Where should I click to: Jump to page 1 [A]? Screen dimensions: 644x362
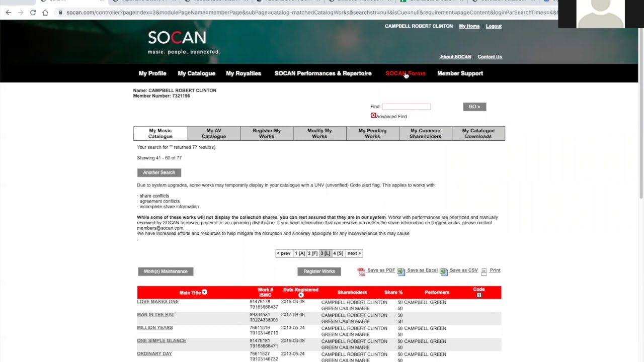click(300, 253)
